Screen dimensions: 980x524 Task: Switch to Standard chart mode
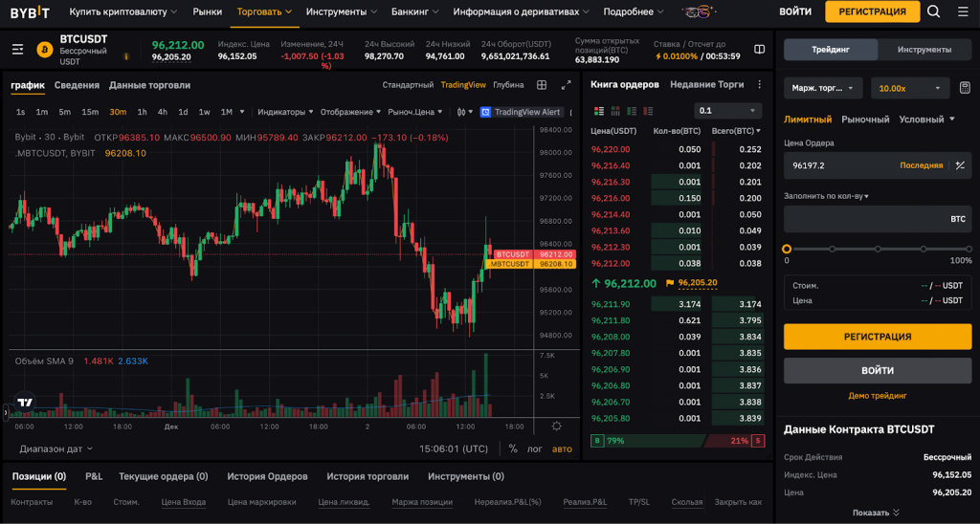click(x=408, y=85)
